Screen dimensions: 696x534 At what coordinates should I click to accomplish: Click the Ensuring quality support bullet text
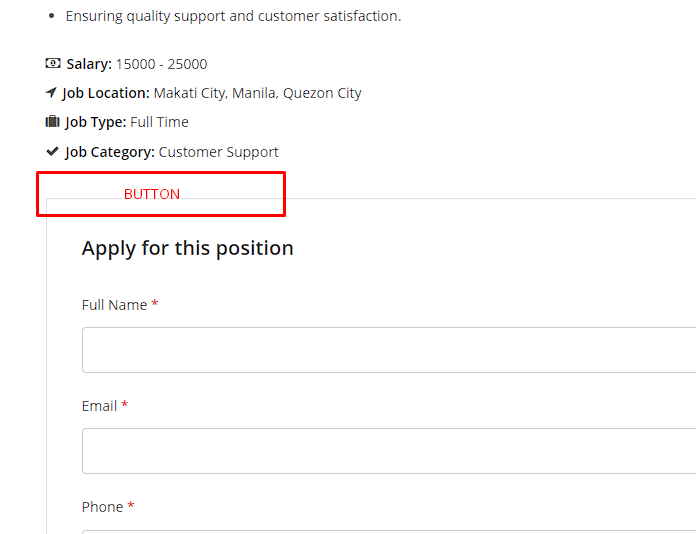[x=233, y=16]
